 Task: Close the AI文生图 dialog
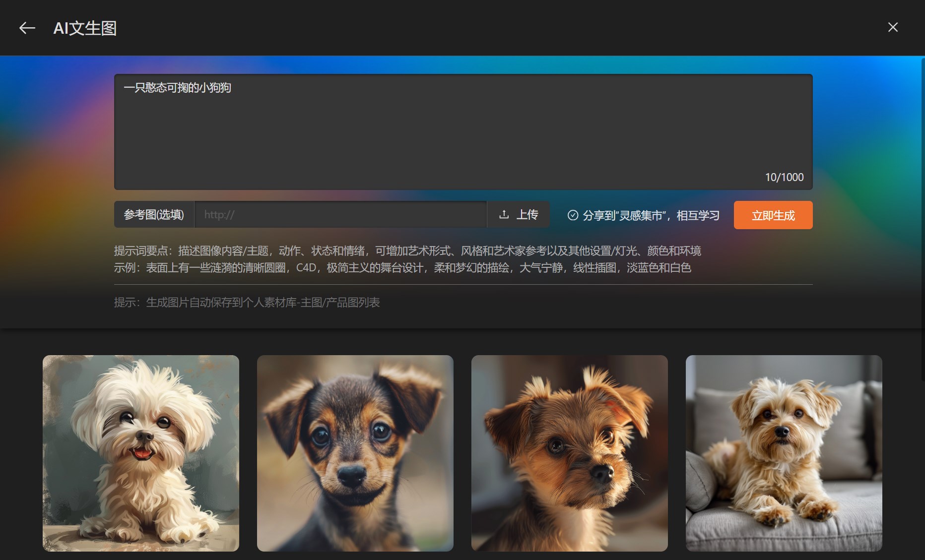coord(893,27)
